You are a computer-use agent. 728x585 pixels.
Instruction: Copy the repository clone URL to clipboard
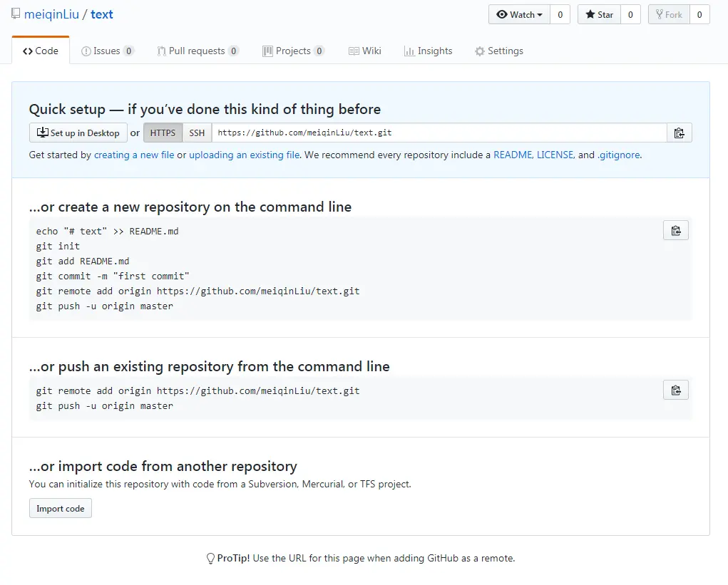coord(679,133)
